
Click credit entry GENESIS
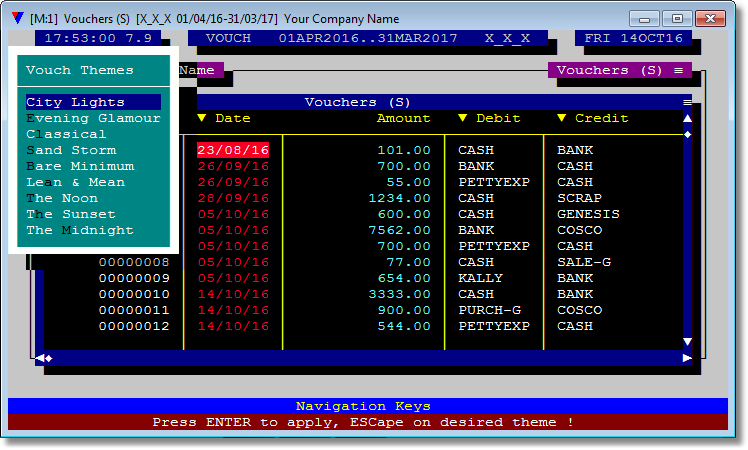[x=588, y=214]
